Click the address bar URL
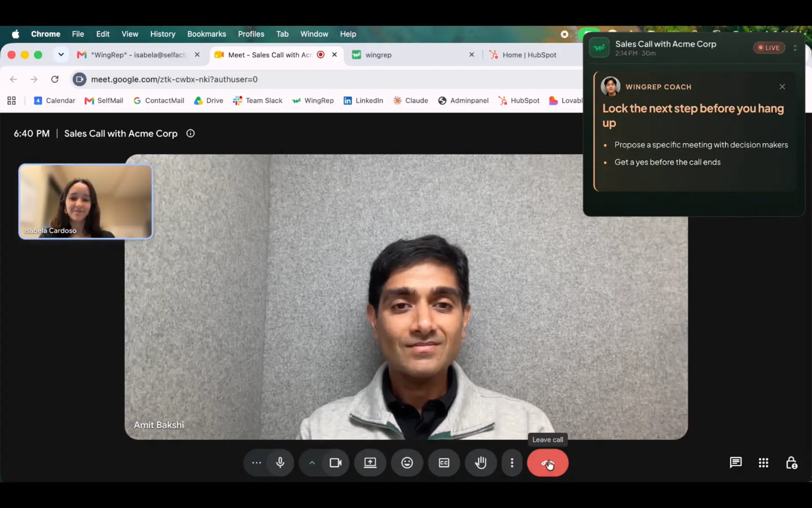 point(174,80)
